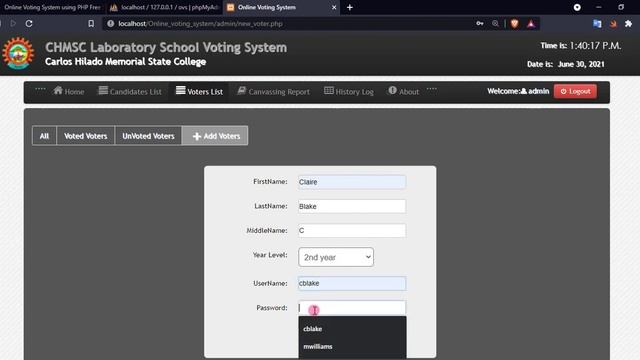Viewport: 640px width, 360px height.
Task: Open Brave Shields lion icon
Action: [x=514, y=24]
